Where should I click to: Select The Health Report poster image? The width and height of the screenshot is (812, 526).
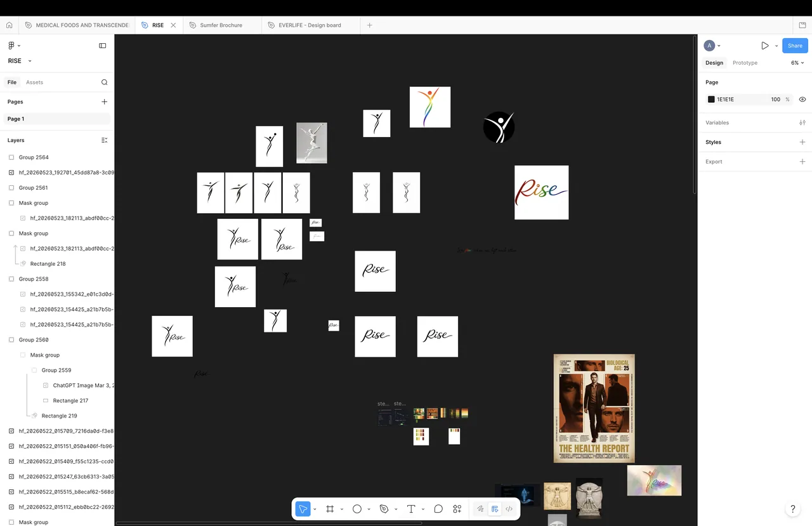(594, 409)
